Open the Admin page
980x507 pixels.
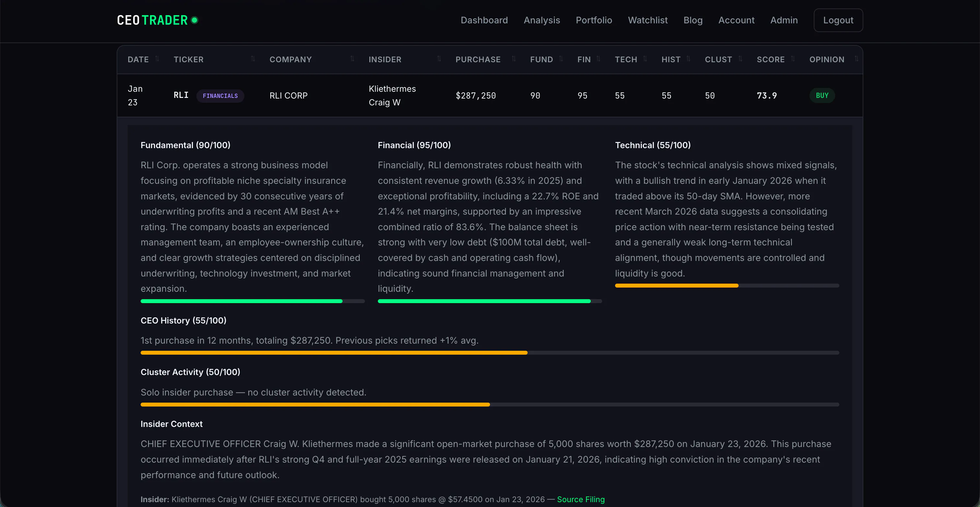coord(784,20)
